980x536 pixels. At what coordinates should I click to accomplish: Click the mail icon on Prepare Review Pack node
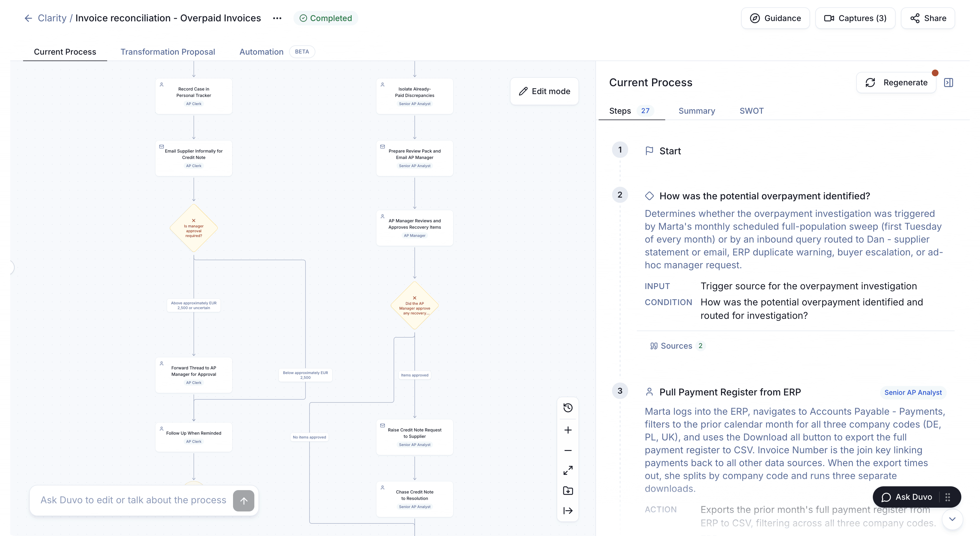click(x=383, y=146)
